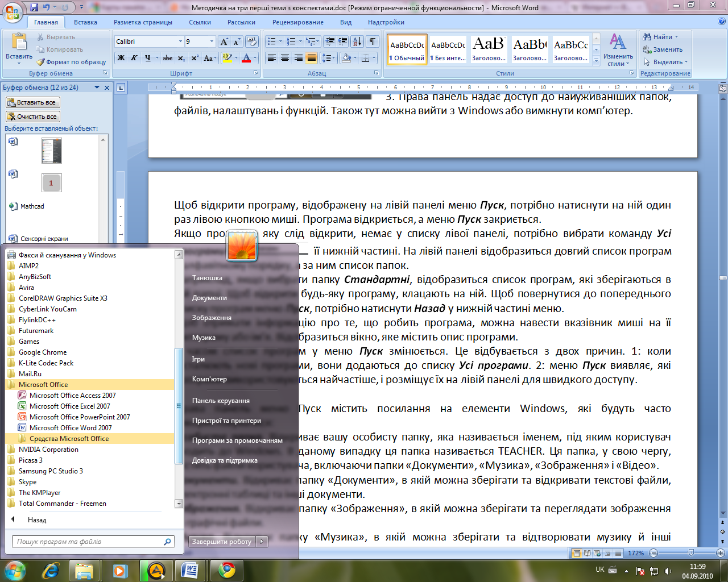Open Microsoft Office Word 2007 from Start menu
Image resolution: width=728 pixels, height=582 pixels.
point(71,428)
